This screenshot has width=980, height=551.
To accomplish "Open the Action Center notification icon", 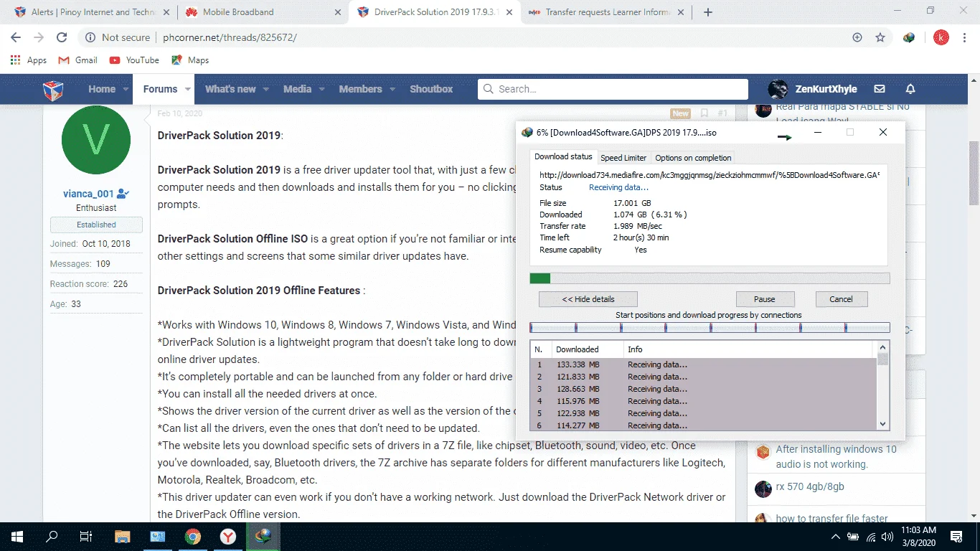I will [x=956, y=536].
